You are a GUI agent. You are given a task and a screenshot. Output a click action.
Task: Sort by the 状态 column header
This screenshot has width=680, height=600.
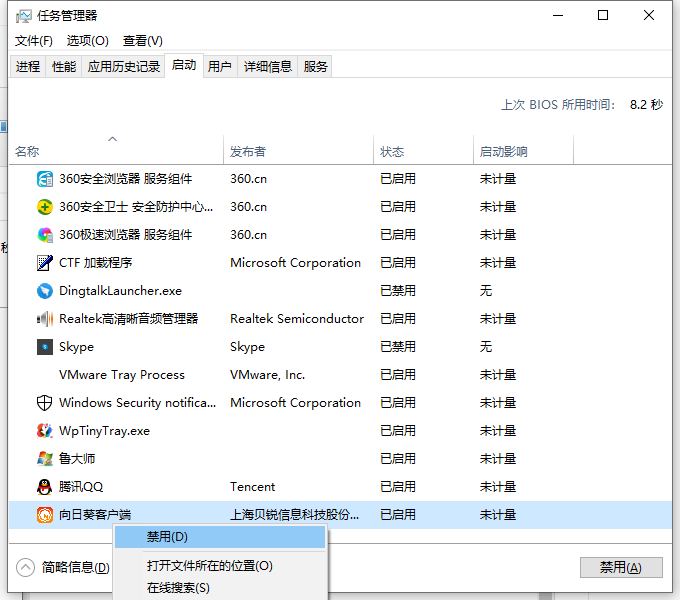423,151
